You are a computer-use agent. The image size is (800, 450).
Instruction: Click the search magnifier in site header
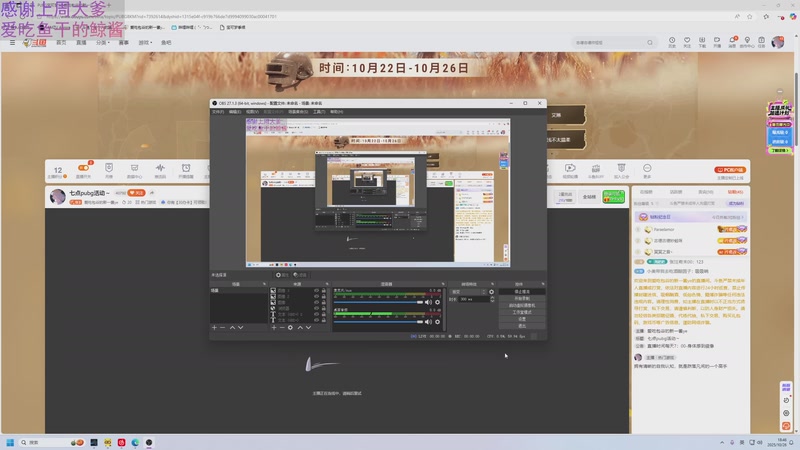click(x=649, y=43)
